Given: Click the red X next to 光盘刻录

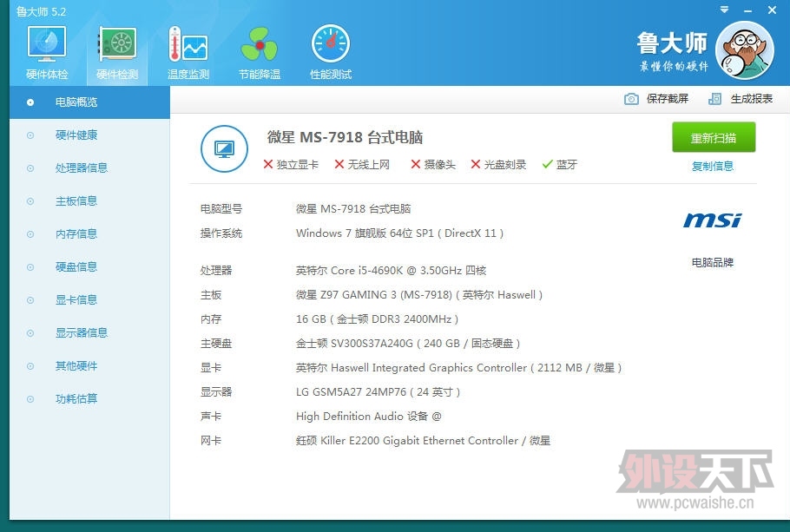Looking at the screenshot, I should click(x=475, y=164).
